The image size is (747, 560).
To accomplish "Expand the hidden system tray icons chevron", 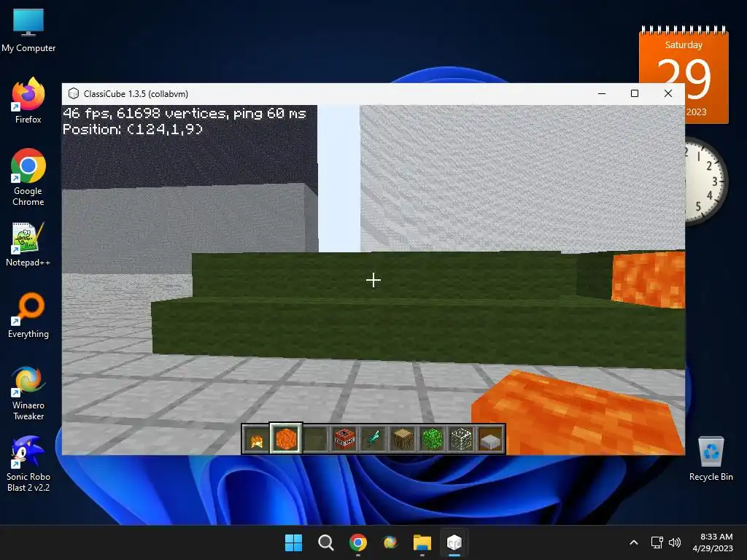I will [634, 542].
